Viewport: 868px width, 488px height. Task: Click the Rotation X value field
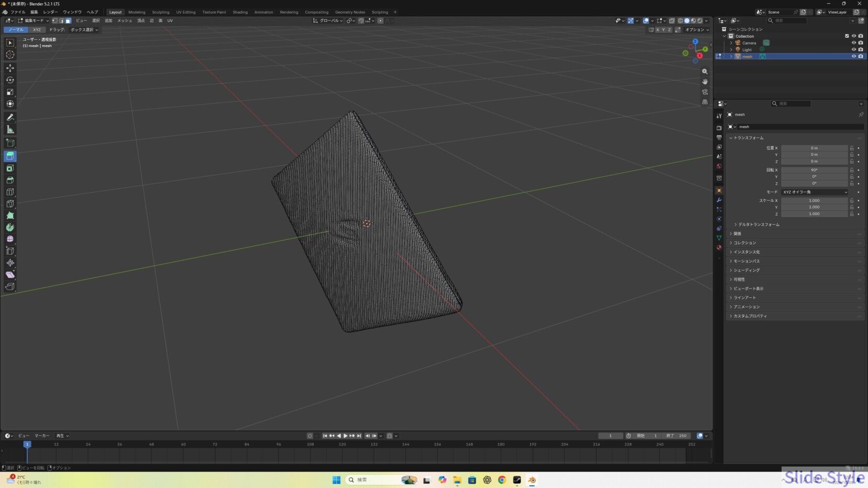coord(814,170)
